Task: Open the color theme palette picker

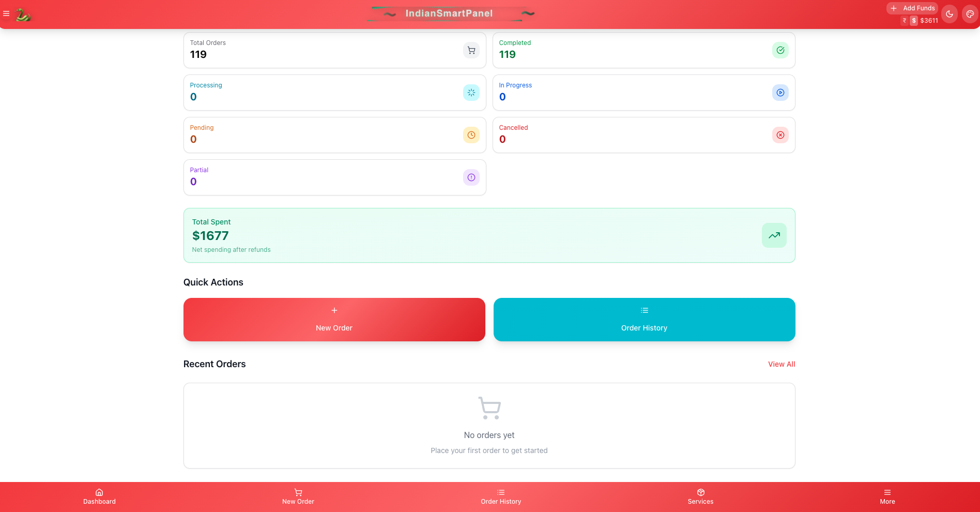Action: pos(970,14)
